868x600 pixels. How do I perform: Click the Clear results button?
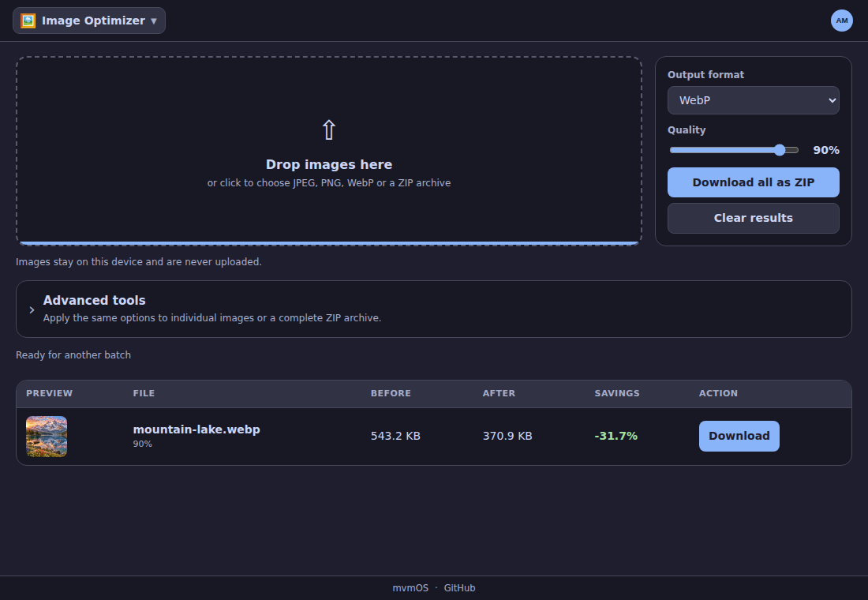click(753, 218)
